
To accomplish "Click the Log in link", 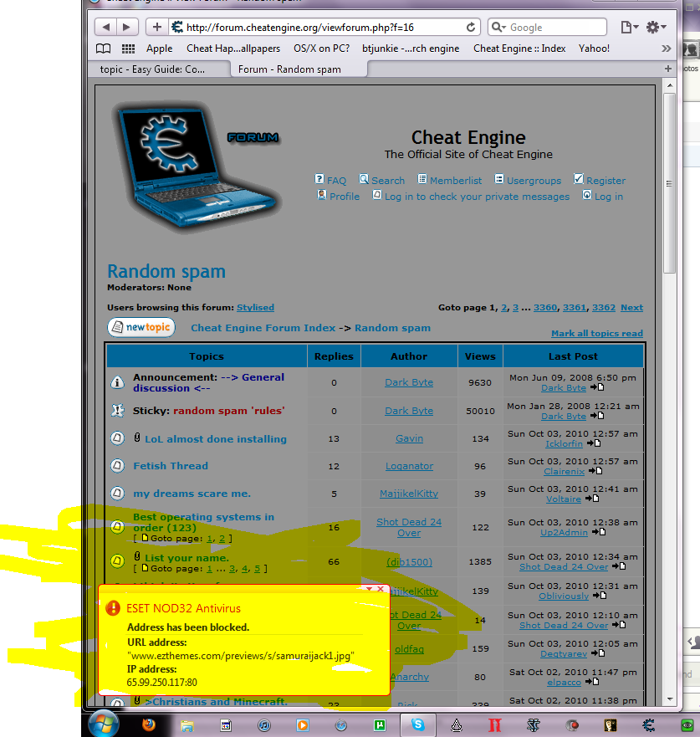I will (x=608, y=197).
